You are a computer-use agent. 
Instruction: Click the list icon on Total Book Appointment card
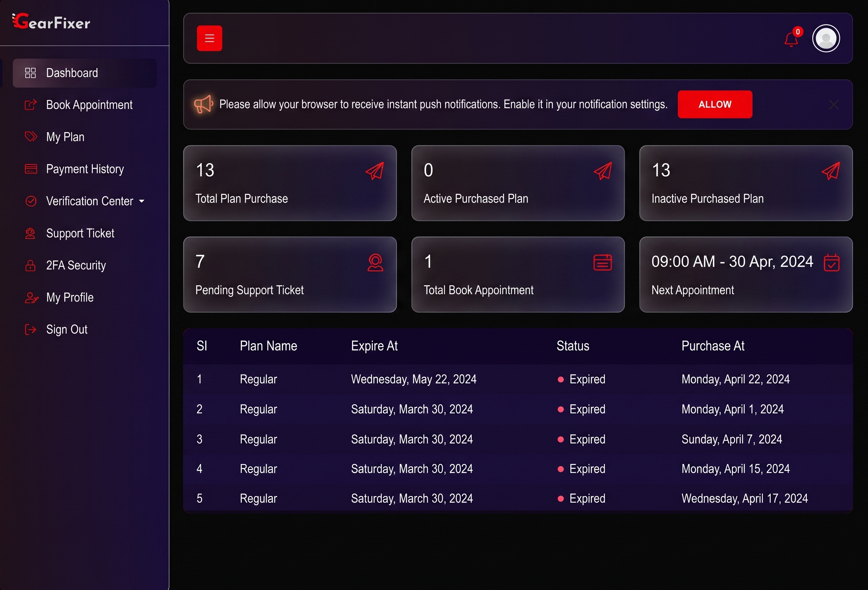click(x=602, y=262)
